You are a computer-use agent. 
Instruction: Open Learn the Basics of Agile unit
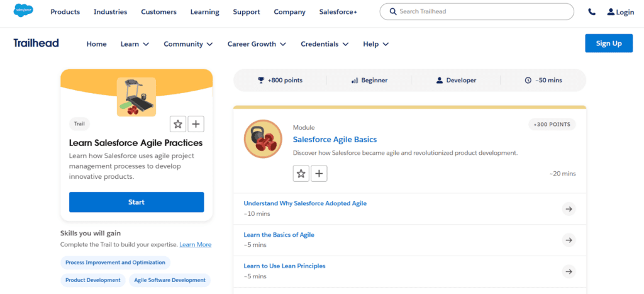[279, 235]
